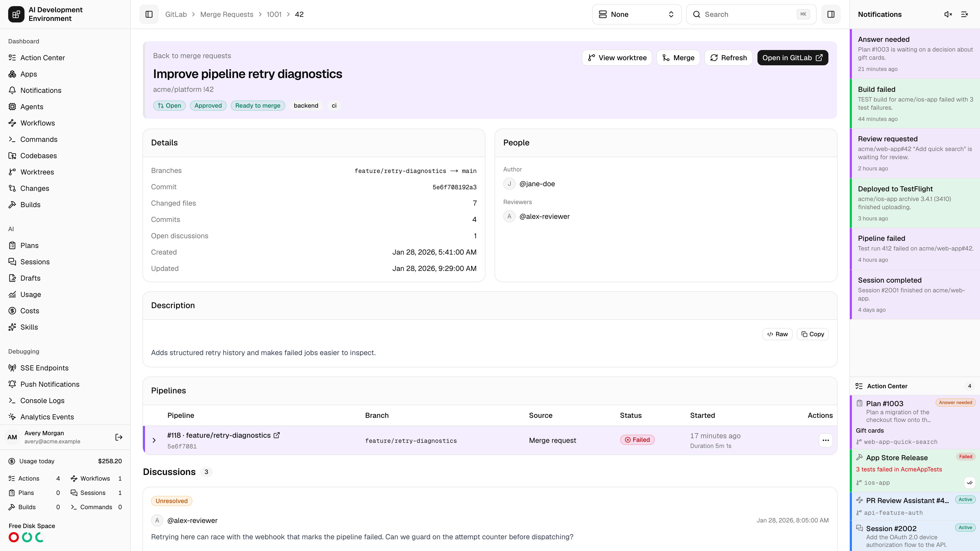Click the Codebases sidebar icon
Screen dimensions: 980x551
(12, 156)
